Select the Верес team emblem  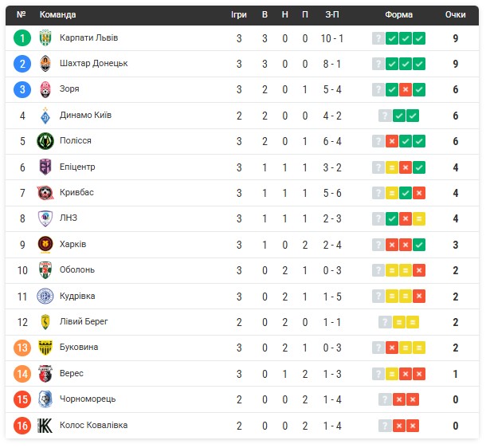click(x=45, y=374)
